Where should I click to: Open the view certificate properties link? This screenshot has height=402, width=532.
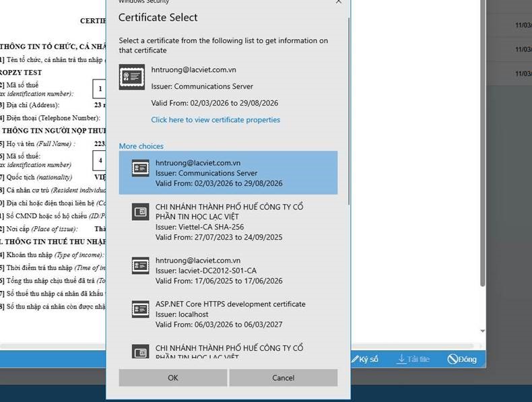(215, 120)
